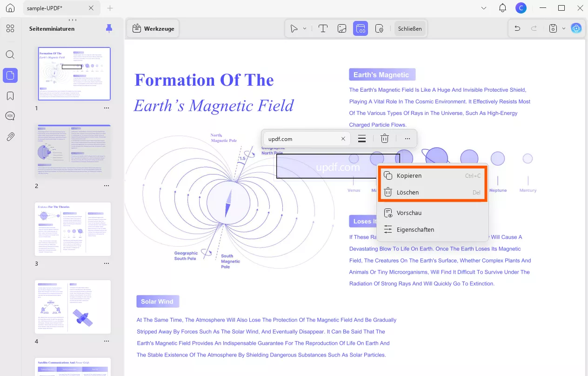The image size is (588, 376).
Task: Select page 3 thumbnail
Action: click(73, 229)
